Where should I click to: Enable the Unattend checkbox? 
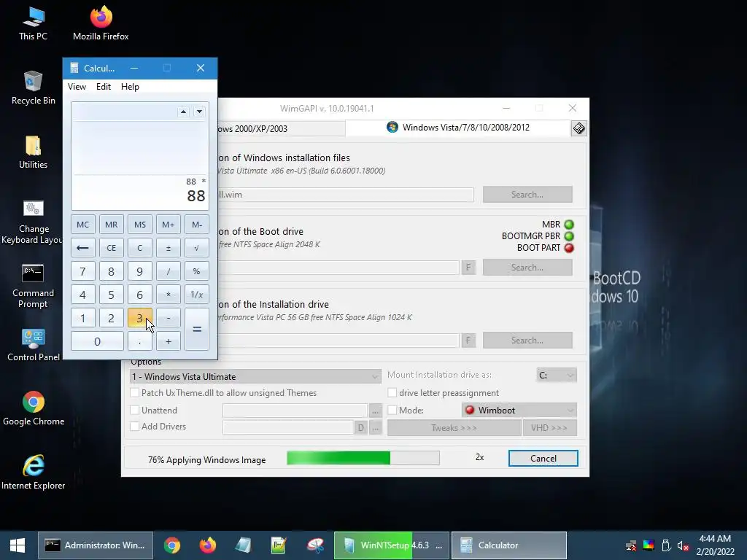135,410
